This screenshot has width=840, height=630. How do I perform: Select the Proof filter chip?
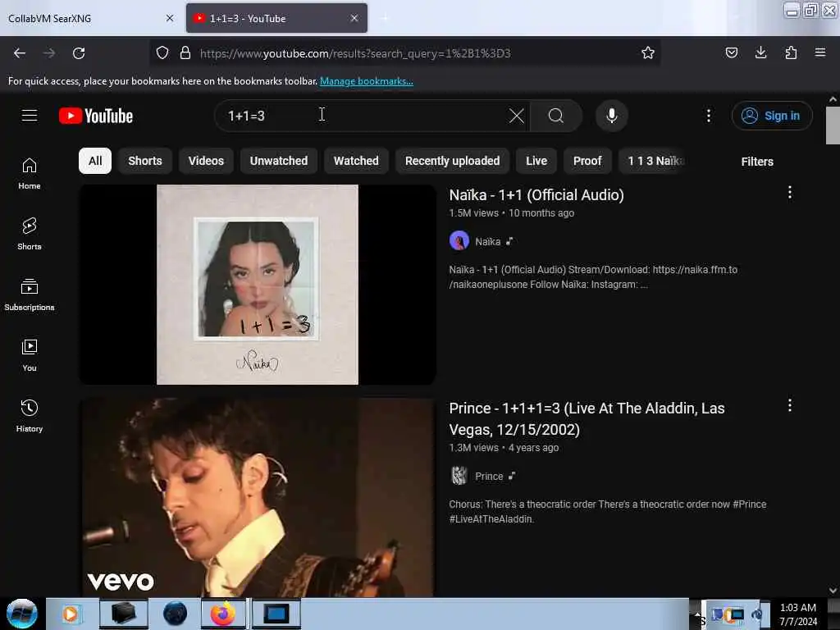(x=587, y=161)
